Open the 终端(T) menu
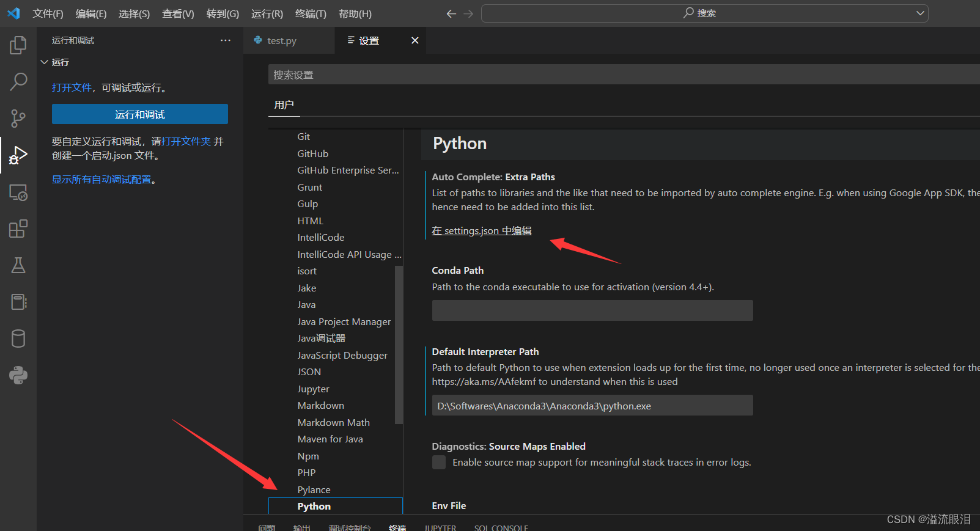 311,13
